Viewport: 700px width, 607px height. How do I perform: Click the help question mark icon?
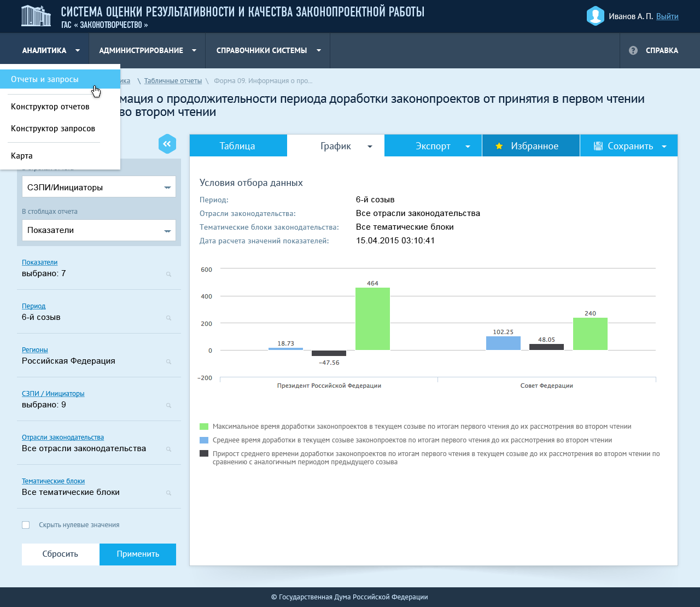pyautogui.click(x=633, y=50)
